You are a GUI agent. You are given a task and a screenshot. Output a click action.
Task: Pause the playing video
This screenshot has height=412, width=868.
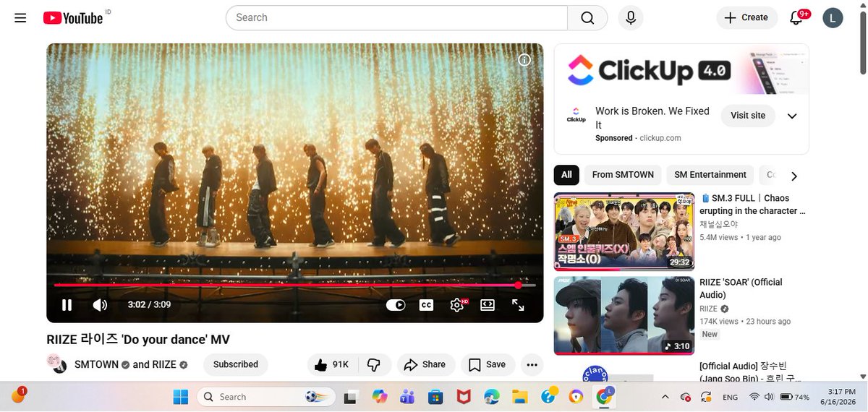pyautogui.click(x=67, y=305)
